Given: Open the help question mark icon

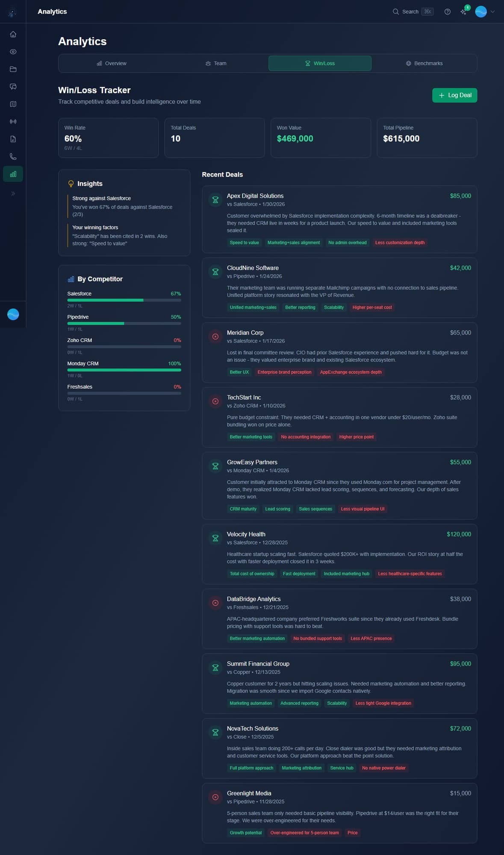Looking at the screenshot, I should tap(447, 12).
